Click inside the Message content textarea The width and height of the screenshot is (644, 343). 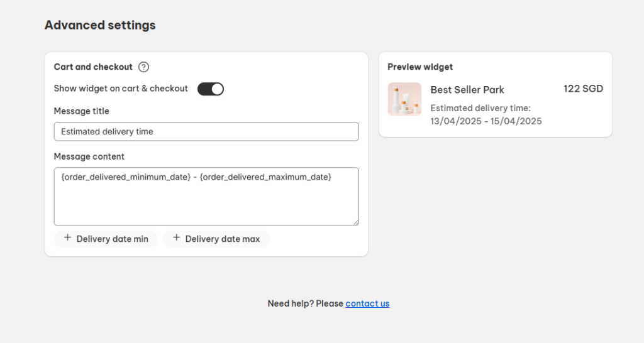206,197
